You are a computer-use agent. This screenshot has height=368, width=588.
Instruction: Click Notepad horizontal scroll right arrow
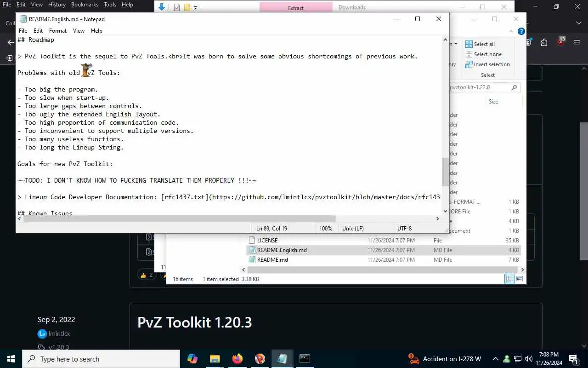tap(437, 219)
